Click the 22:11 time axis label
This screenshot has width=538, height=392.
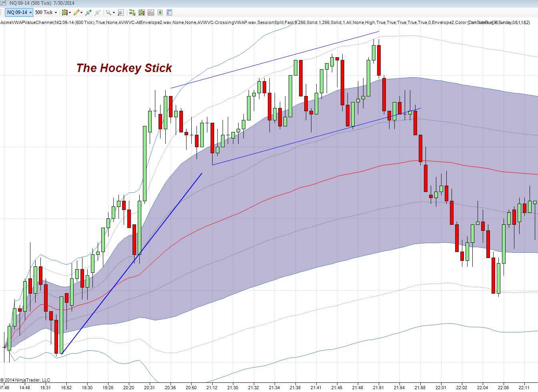pyautogui.click(x=524, y=388)
